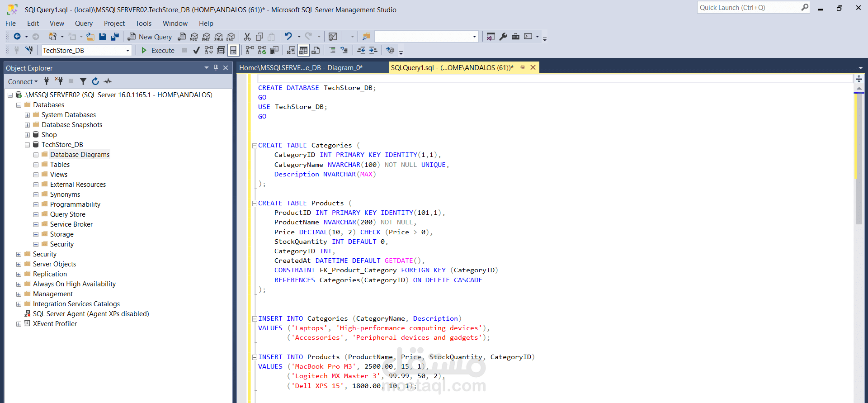Open the TechStore_DB database dropdown
868x403 pixels.
click(128, 50)
